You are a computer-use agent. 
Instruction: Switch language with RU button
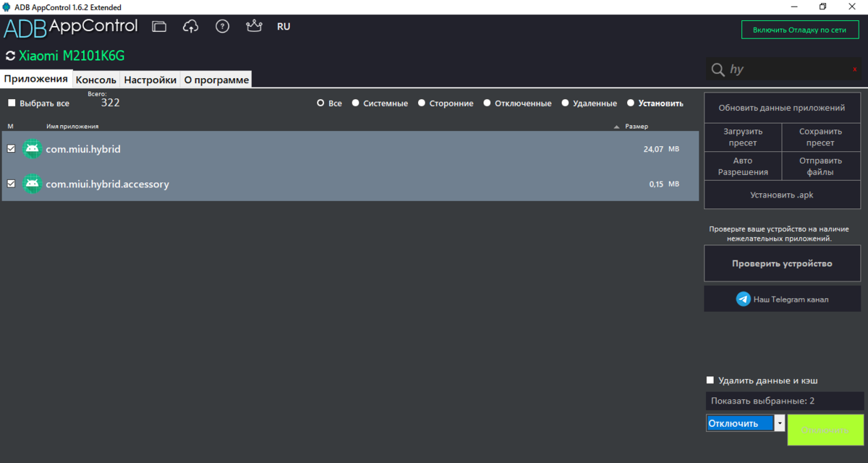click(284, 26)
